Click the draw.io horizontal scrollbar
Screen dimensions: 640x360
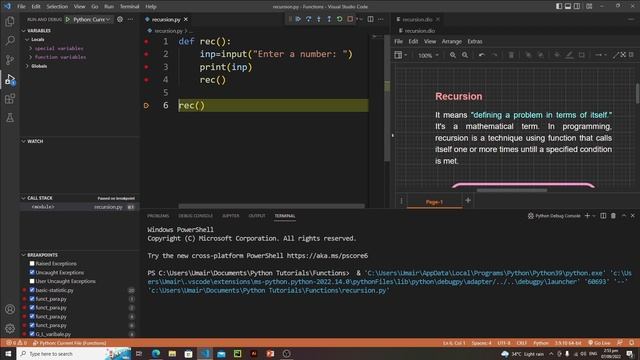coord(512,190)
